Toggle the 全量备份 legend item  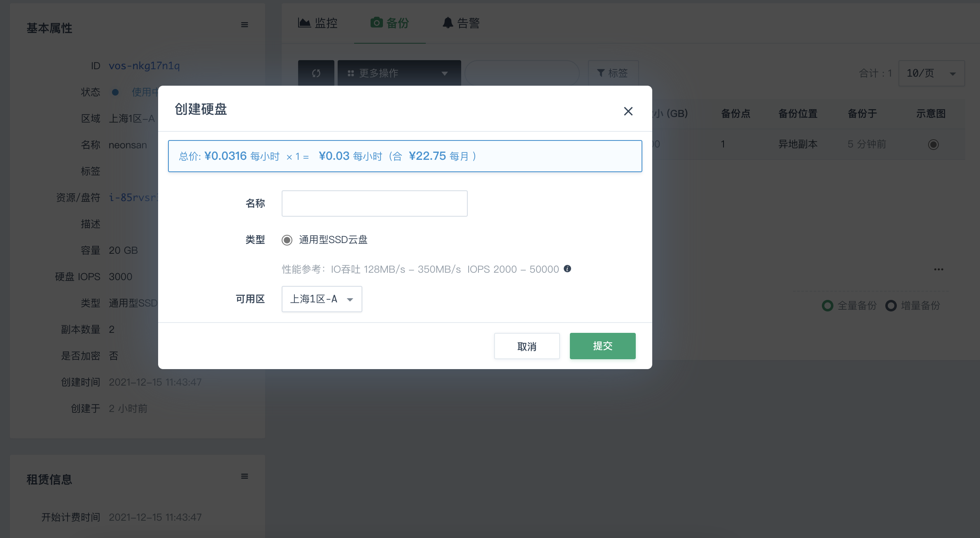(x=849, y=306)
